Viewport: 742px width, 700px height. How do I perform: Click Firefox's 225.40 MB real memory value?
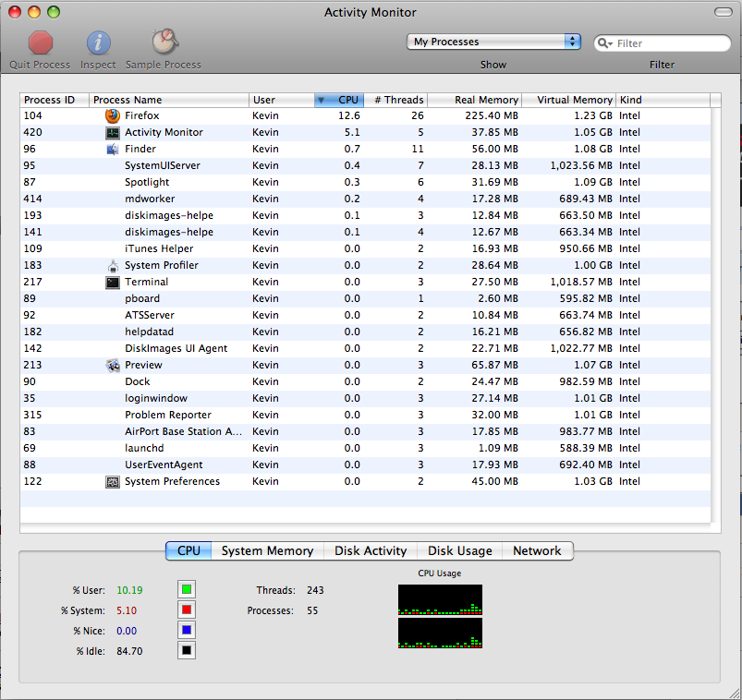(x=492, y=115)
